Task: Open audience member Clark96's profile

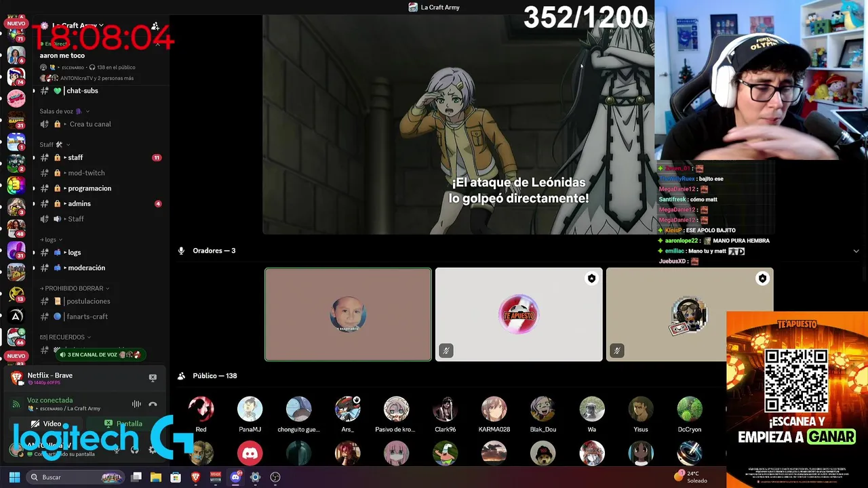Action: 446,415
